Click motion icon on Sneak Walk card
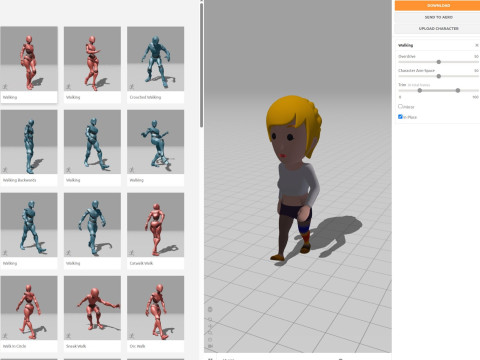480x360 pixels. click(x=68, y=336)
